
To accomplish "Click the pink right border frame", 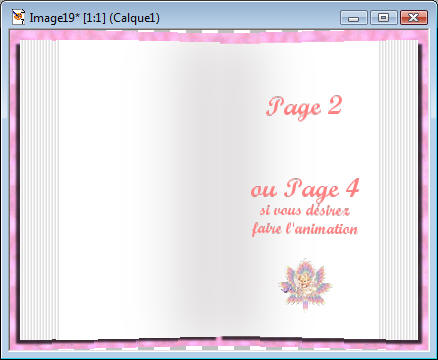I will point(424,190).
